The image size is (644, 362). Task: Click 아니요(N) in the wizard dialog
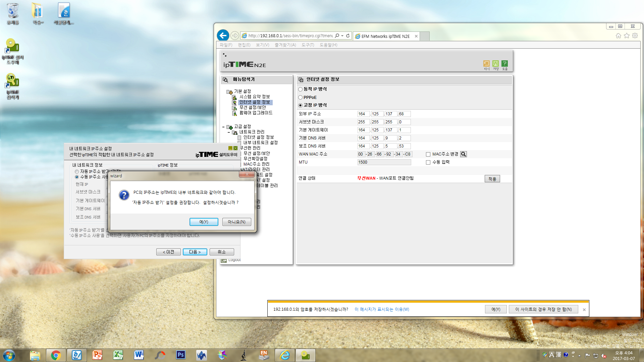pos(236,222)
